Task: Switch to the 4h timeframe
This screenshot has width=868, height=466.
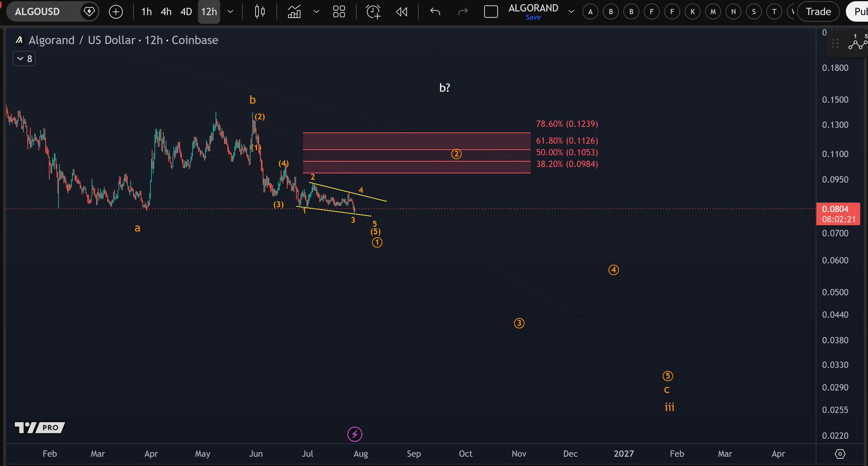Action: coord(166,11)
